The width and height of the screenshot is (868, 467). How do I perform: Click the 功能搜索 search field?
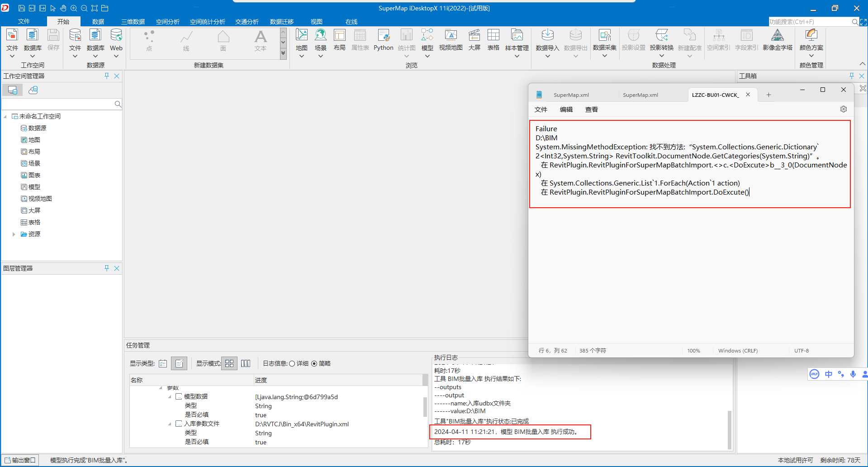point(810,22)
